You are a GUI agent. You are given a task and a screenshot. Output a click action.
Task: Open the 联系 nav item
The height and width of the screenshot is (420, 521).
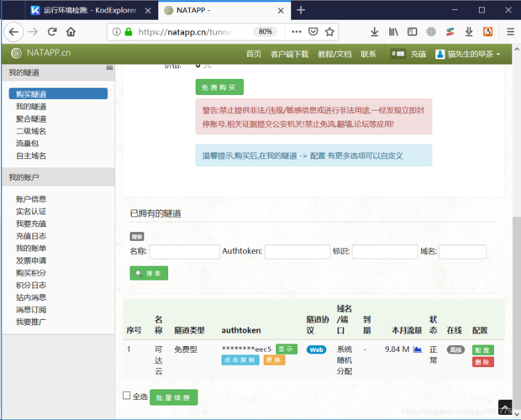click(x=368, y=54)
